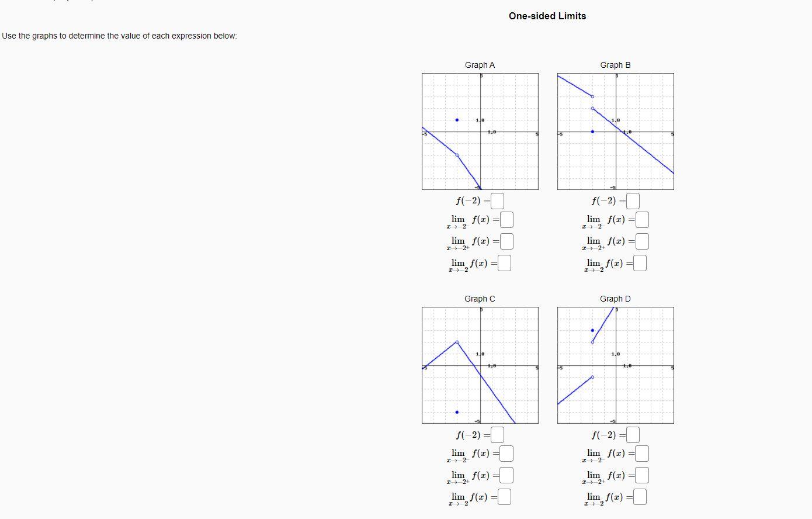Click the left-hand limit answer box for Graph A
The width and height of the screenshot is (812, 519).
[506, 219]
